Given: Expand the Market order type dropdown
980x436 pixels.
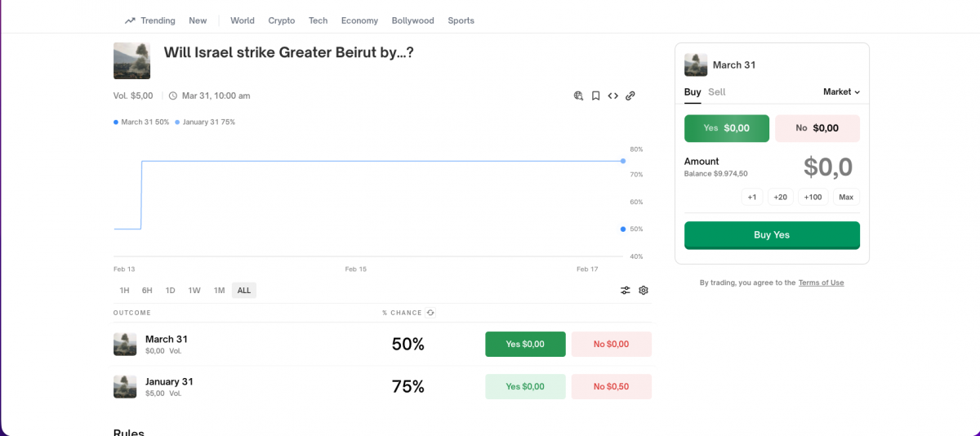Looking at the screenshot, I should coord(841,92).
